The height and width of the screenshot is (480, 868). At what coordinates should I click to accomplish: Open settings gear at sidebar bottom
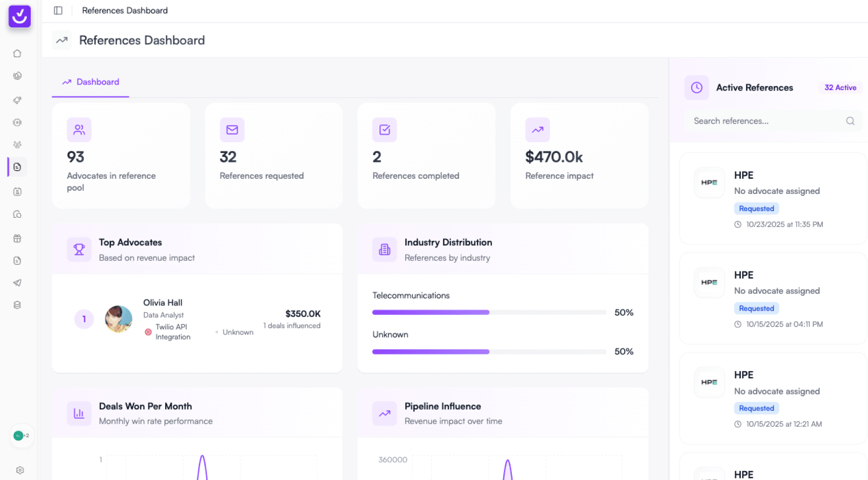point(20,470)
